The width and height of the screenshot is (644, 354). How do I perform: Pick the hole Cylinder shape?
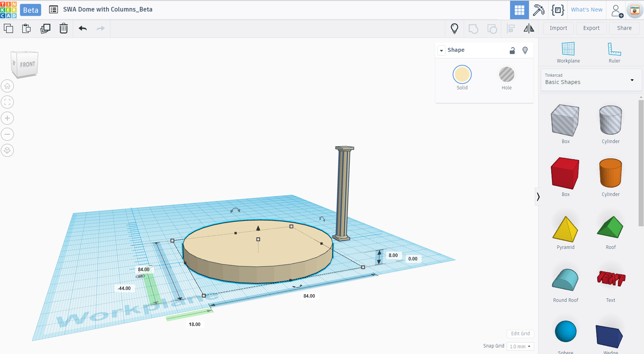(610, 120)
